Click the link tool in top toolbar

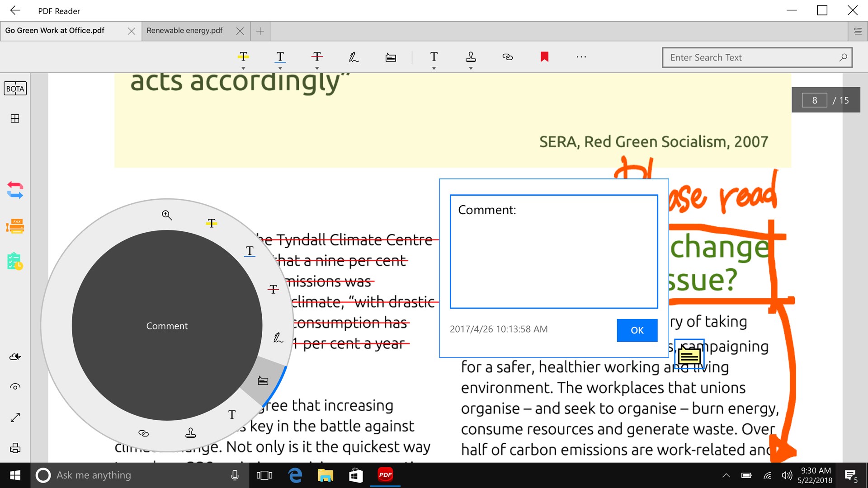tap(507, 57)
